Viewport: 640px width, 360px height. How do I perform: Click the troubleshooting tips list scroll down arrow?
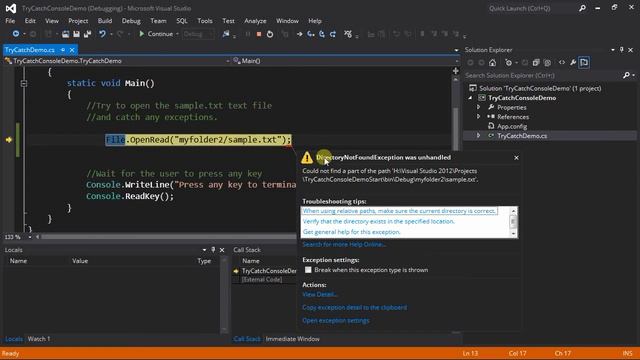pyautogui.click(x=513, y=233)
